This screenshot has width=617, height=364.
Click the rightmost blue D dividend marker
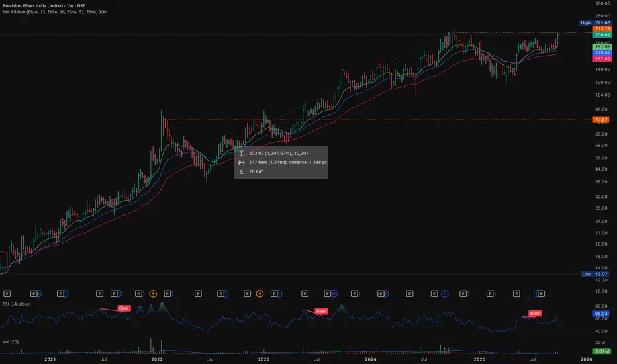point(535,293)
